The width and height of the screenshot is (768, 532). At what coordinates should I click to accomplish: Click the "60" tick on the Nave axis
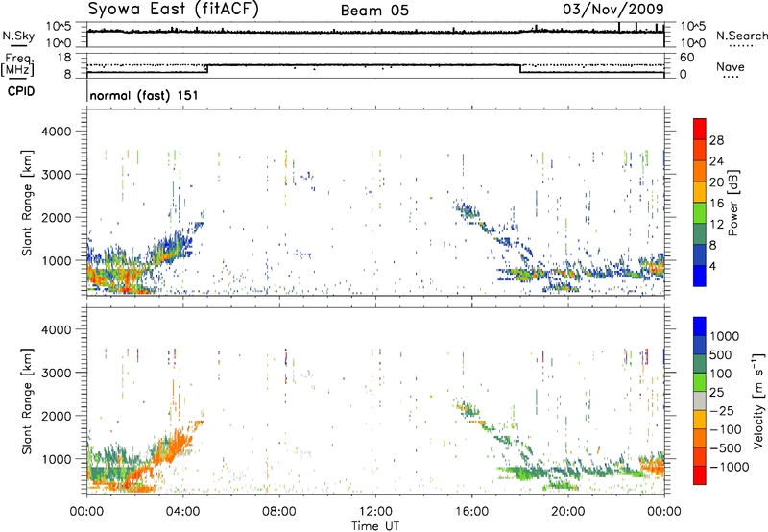click(x=686, y=58)
